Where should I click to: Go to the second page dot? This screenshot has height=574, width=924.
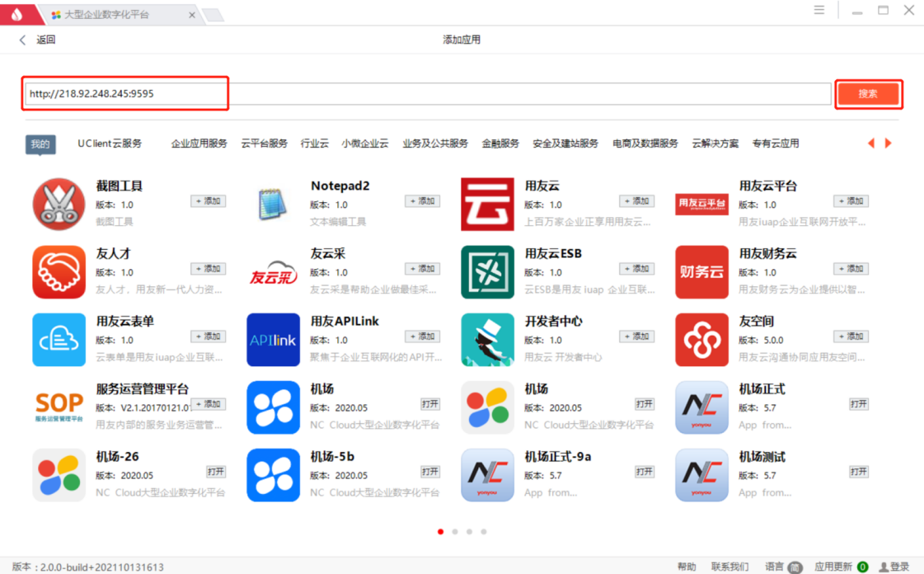(455, 532)
